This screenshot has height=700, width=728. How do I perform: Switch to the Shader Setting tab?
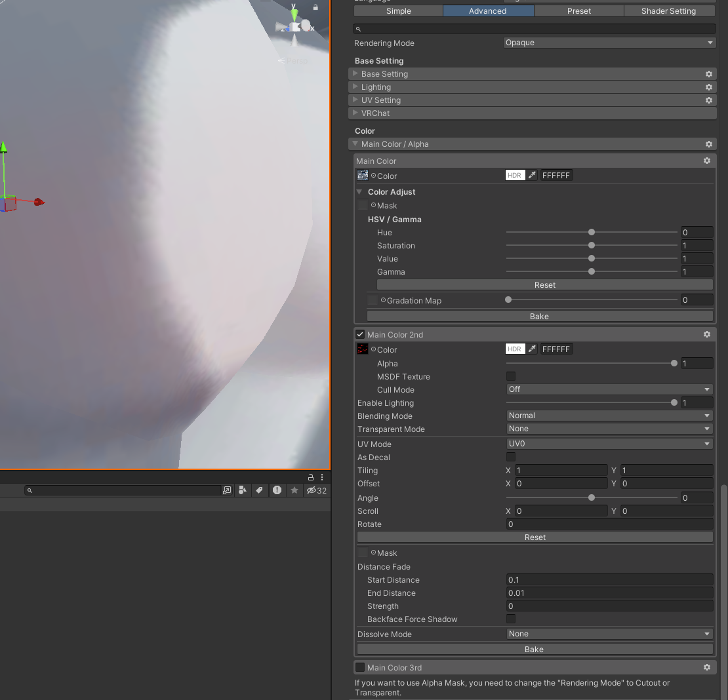pyautogui.click(x=668, y=10)
